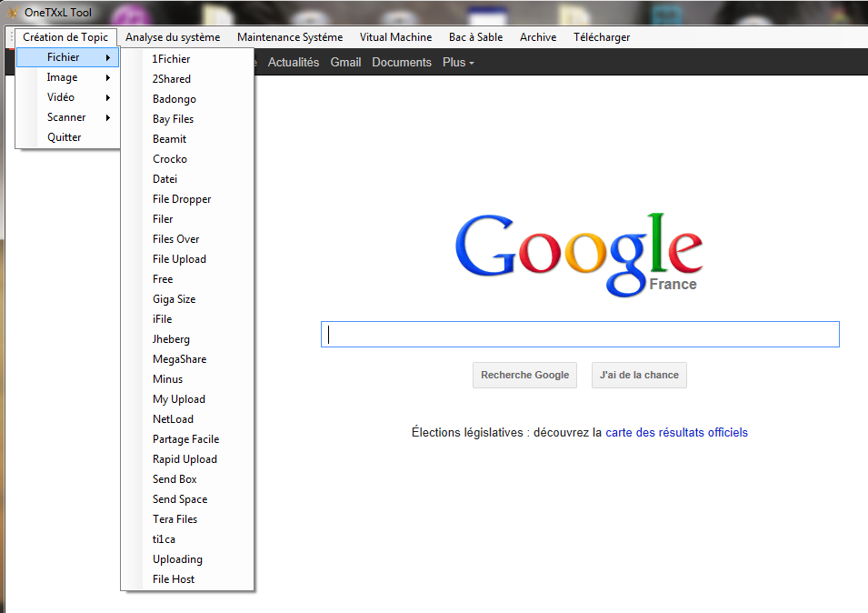Click the J'ai de la chance button

[639, 375]
